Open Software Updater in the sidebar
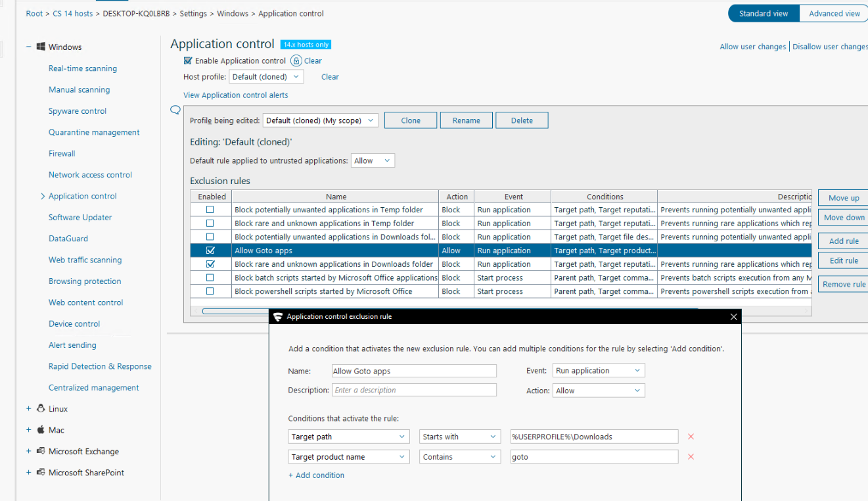The image size is (868, 501). (80, 217)
